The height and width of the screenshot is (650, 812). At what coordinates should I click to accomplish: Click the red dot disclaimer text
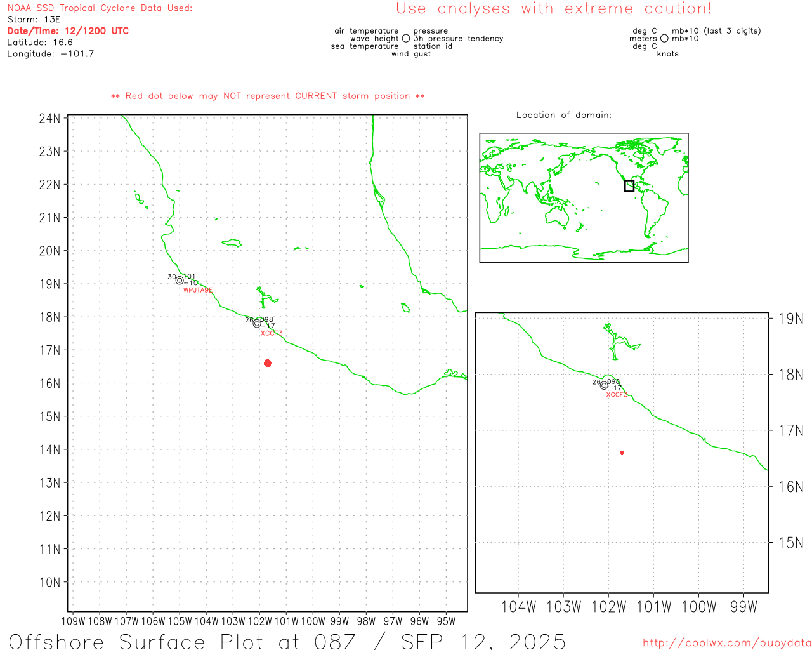268,96
